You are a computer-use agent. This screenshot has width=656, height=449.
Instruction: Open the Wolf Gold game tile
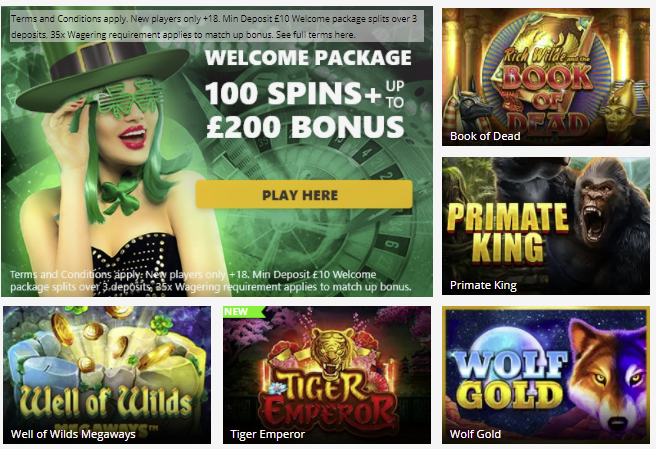point(546,375)
